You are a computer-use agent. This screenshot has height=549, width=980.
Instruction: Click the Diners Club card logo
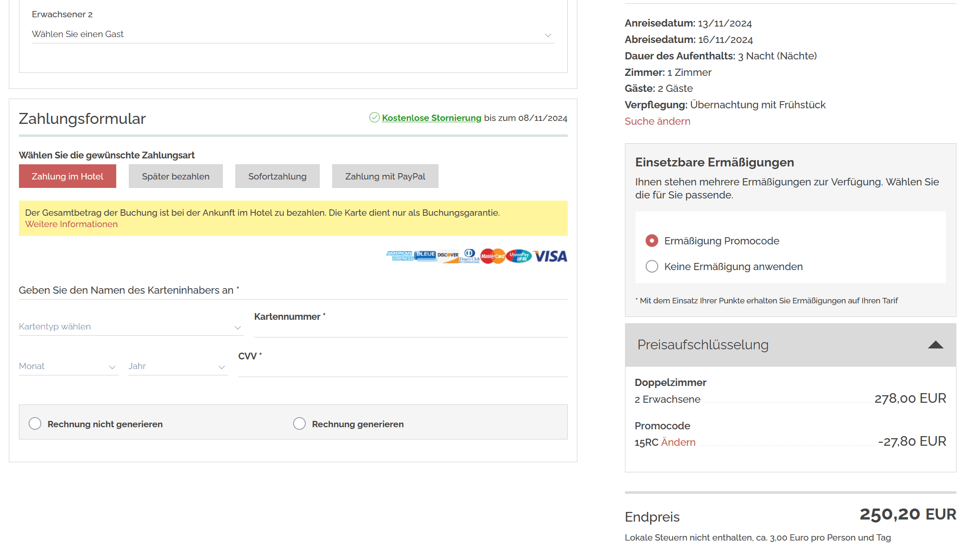(x=470, y=256)
